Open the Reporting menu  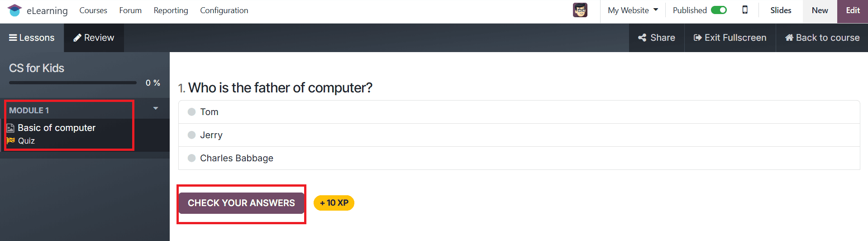pos(171,10)
